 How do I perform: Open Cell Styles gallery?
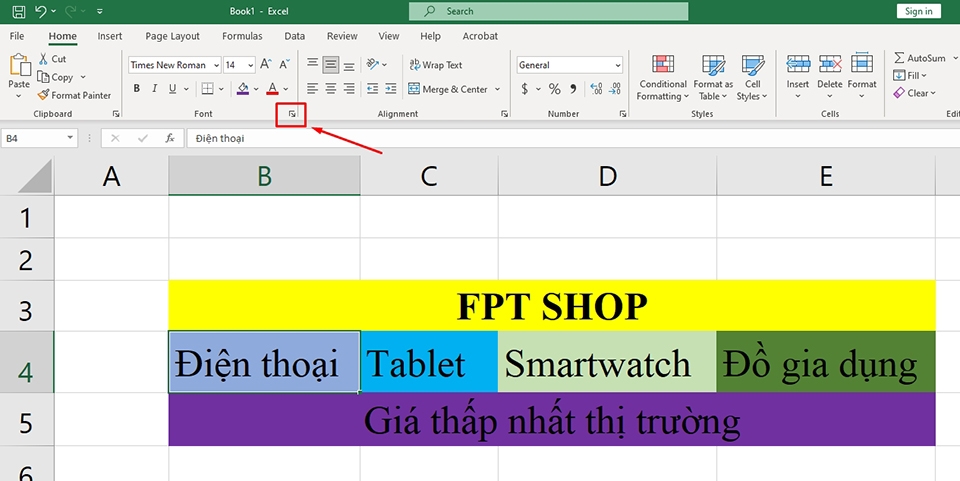752,78
